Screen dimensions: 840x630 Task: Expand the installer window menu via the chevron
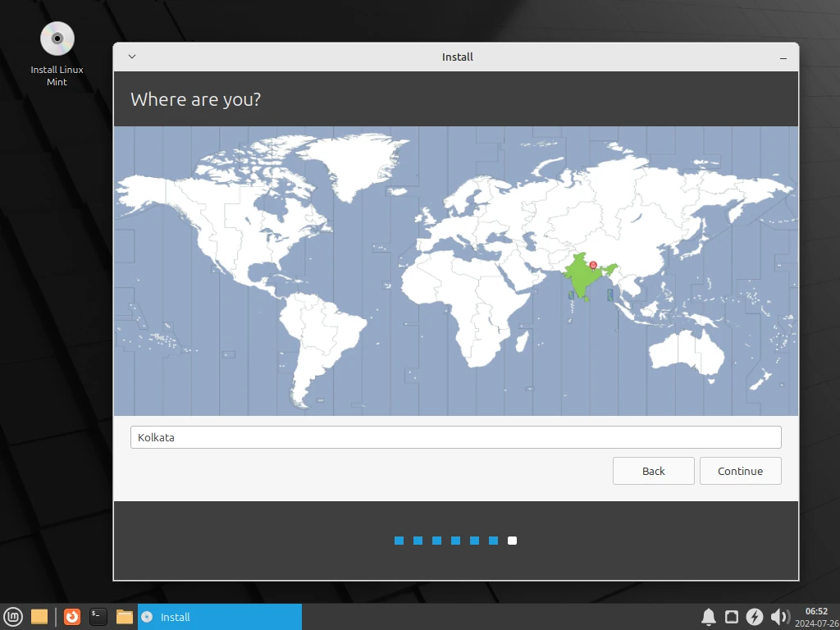tap(131, 57)
